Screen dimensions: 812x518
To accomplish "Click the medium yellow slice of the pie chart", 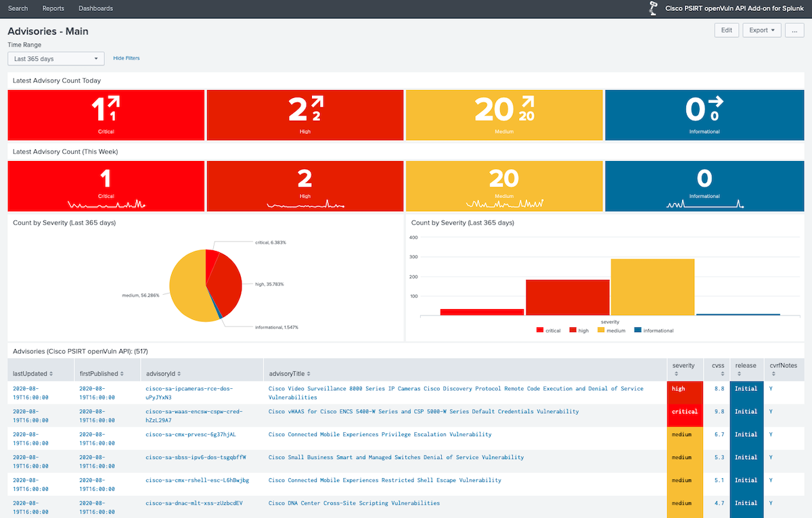I will (x=186, y=285).
